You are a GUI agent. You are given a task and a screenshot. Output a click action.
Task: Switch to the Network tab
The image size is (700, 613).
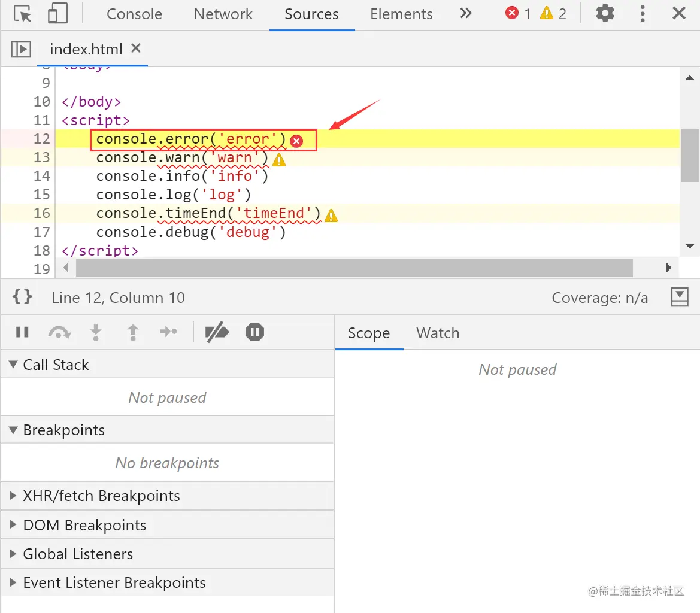click(x=223, y=14)
